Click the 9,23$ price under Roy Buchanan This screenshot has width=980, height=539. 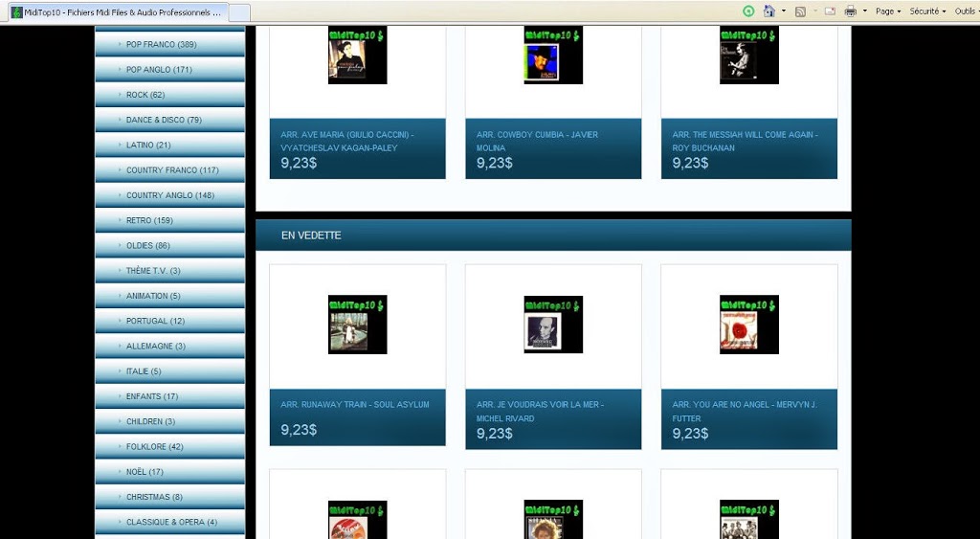tap(690, 163)
